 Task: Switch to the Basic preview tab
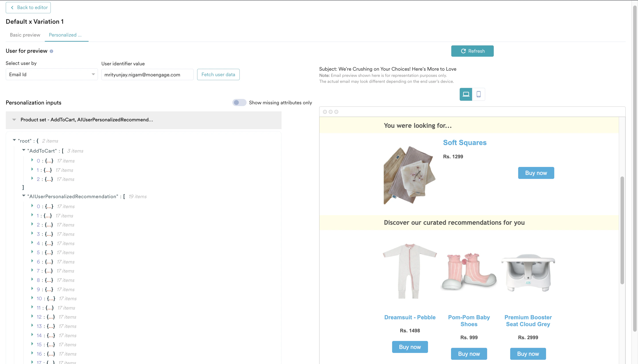click(x=25, y=35)
